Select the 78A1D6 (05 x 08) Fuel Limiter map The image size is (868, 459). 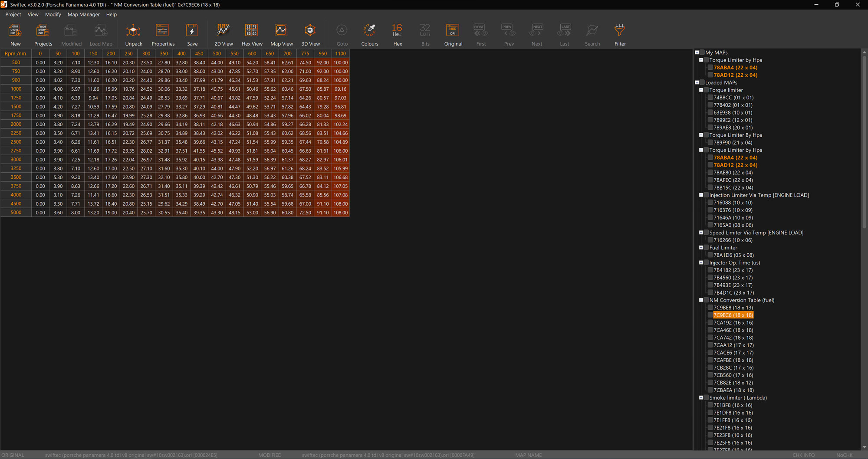(x=733, y=255)
